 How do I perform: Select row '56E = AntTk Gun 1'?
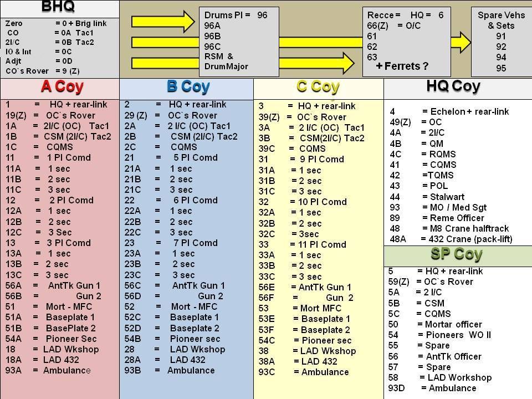pos(305,288)
